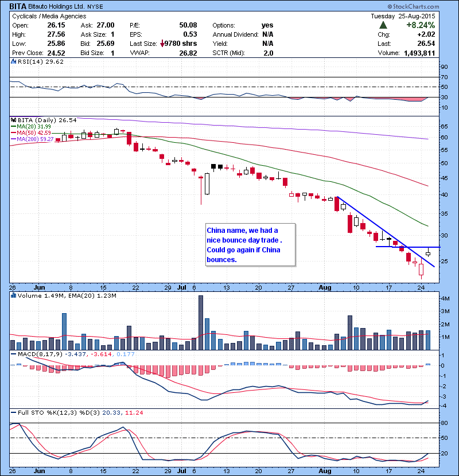Click the Bid price 25.69
This screenshot has width=459, height=476.
tap(106, 44)
